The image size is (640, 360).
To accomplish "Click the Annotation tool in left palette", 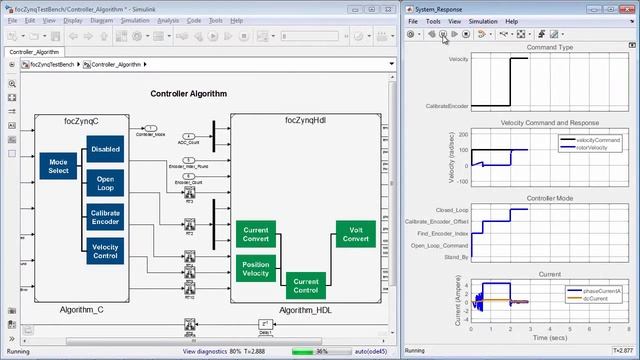I will (x=12, y=125).
